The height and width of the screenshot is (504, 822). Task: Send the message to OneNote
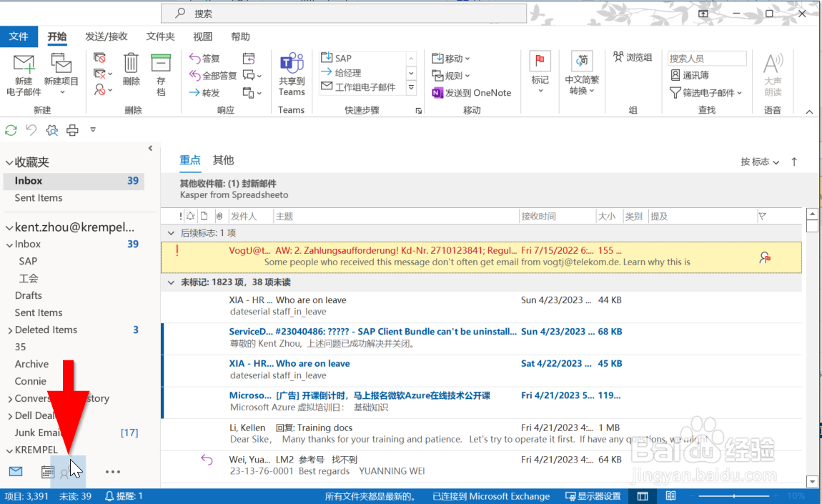pos(471,93)
